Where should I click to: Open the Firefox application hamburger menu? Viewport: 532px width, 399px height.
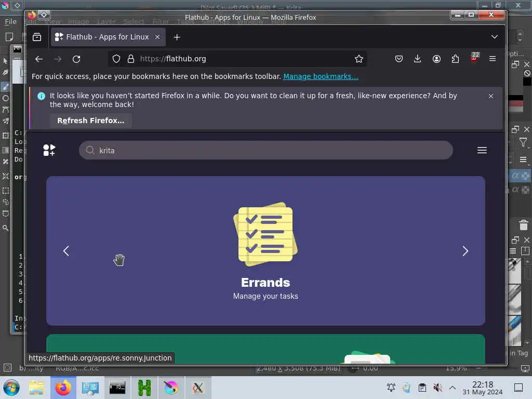click(x=493, y=59)
